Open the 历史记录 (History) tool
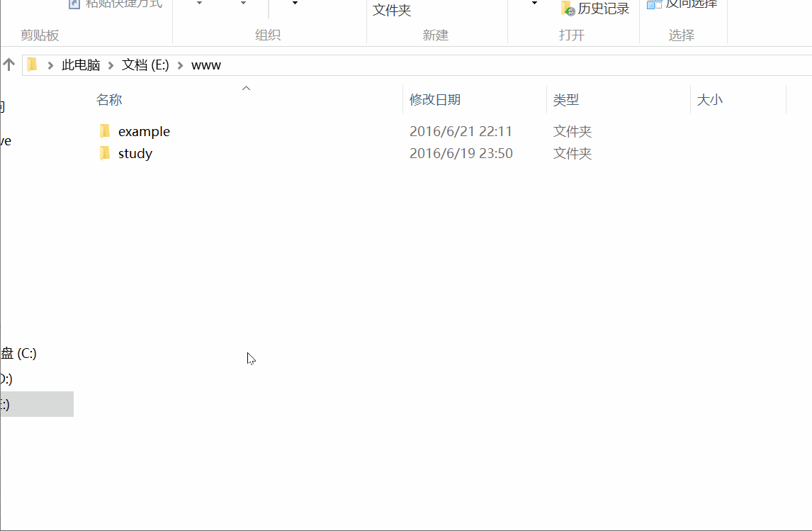Viewport: 812px width, 531px height. point(595,8)
